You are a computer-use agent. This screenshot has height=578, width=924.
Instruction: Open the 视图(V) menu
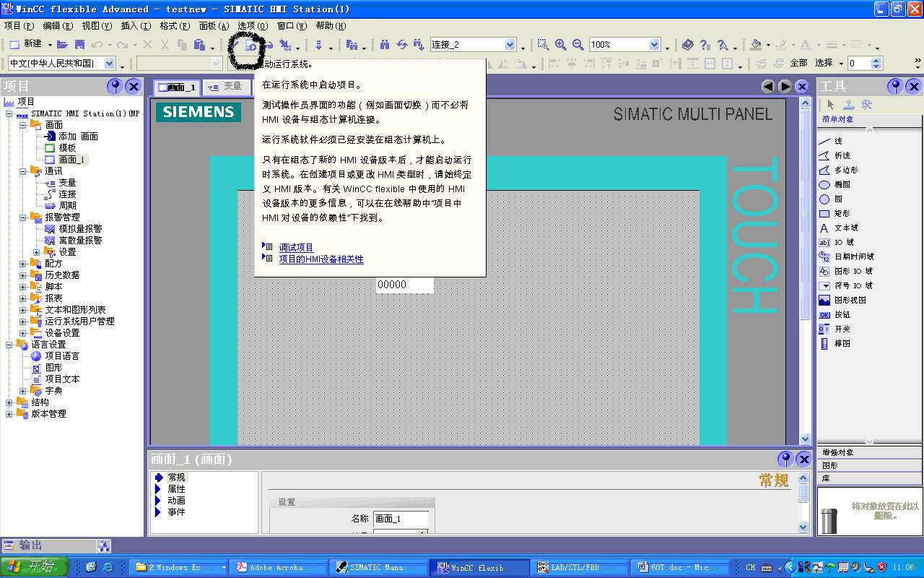coord(97,26)
